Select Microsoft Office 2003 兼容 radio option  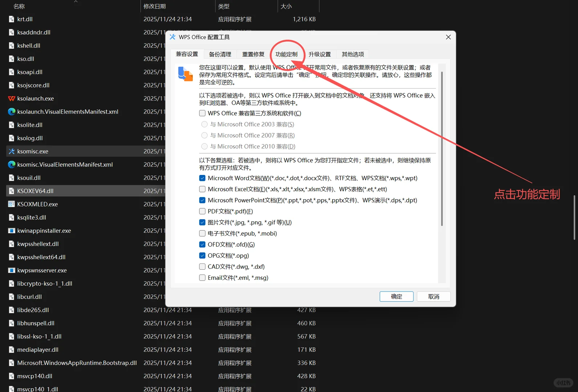coord(204,124)
